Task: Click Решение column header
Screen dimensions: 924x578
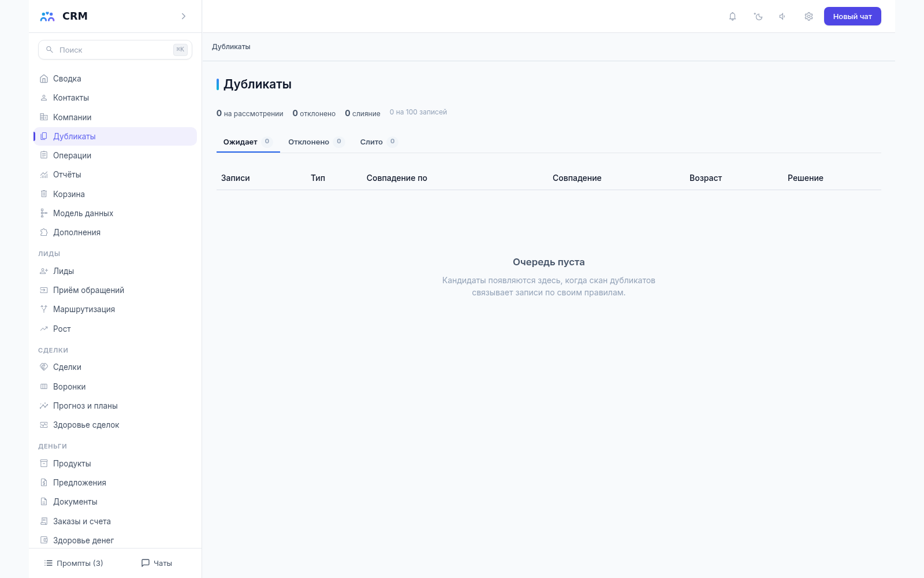Action: point(805,178)
